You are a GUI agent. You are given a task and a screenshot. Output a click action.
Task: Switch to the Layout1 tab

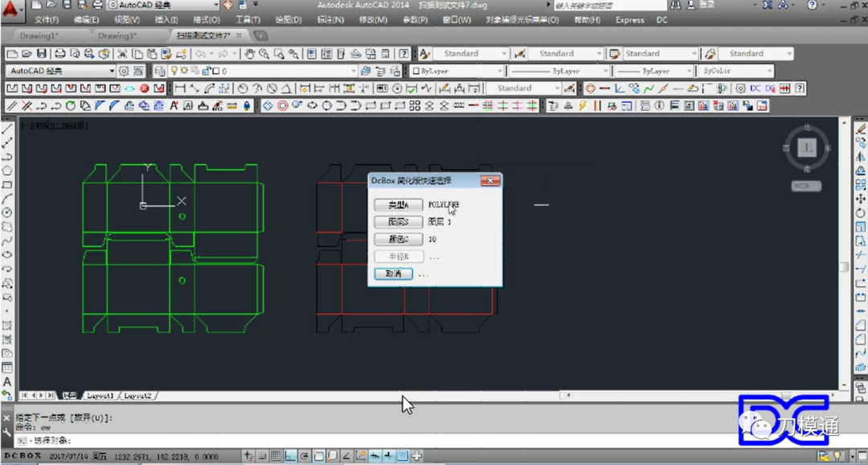coord(100,396)
